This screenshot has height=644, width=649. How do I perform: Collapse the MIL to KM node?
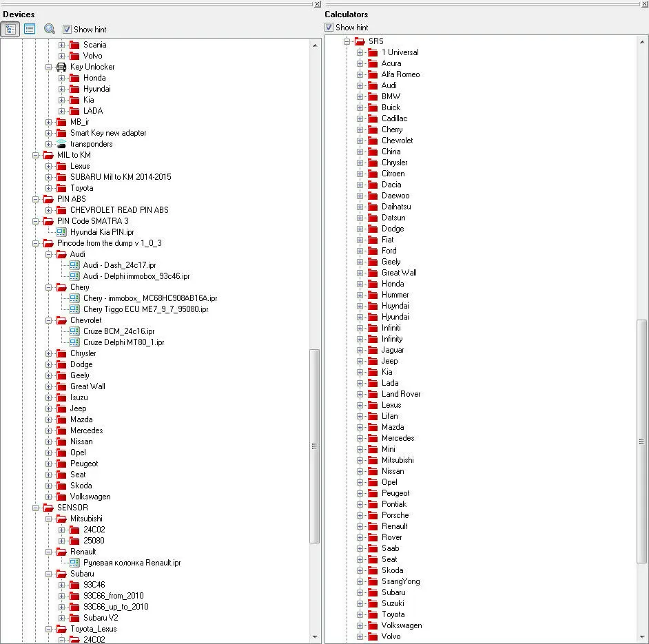tap(36, 155)
